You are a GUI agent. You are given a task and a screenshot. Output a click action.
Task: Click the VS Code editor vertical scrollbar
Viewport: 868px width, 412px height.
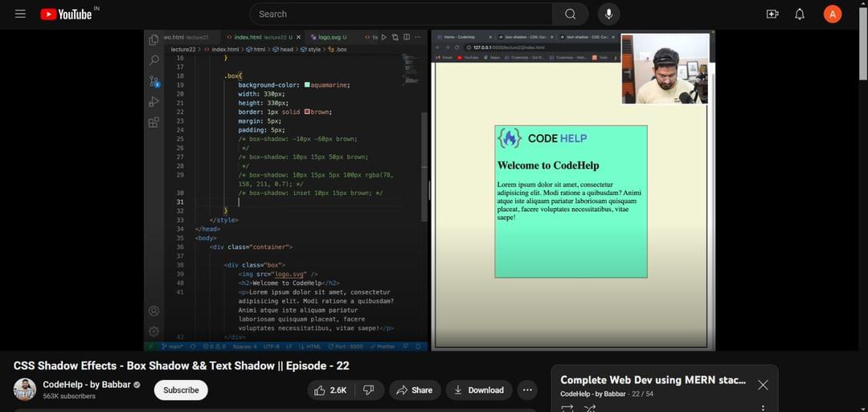pos(424,166)
